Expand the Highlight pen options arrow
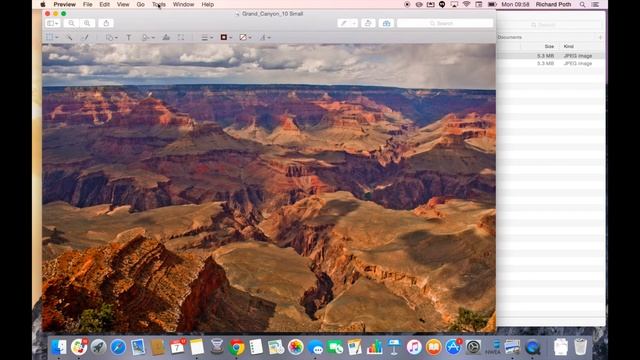 coord(354,23)
